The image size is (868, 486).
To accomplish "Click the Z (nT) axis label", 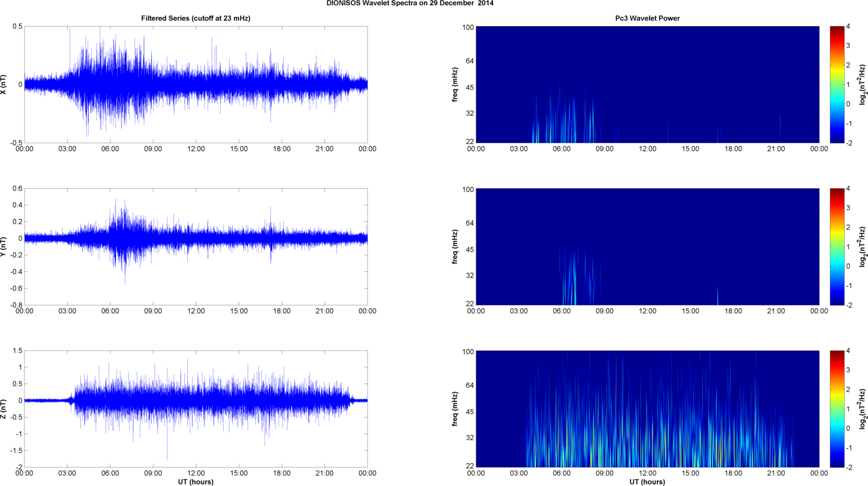I will click(3, 409).
